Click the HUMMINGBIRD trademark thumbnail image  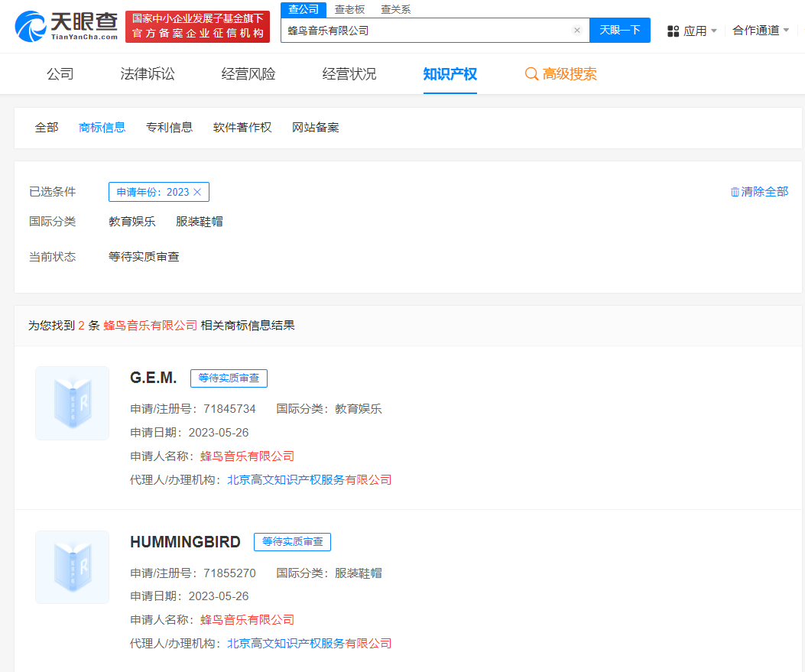coord(72,566)
